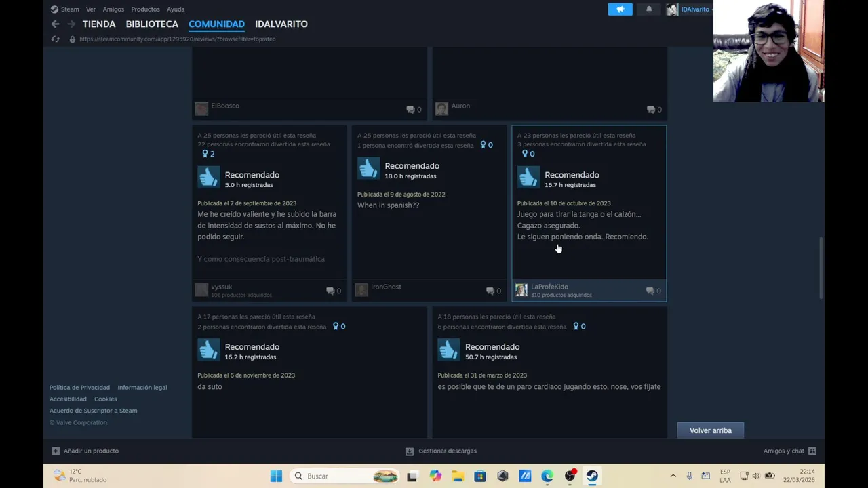Open the notifications bell

click(649, 9)
